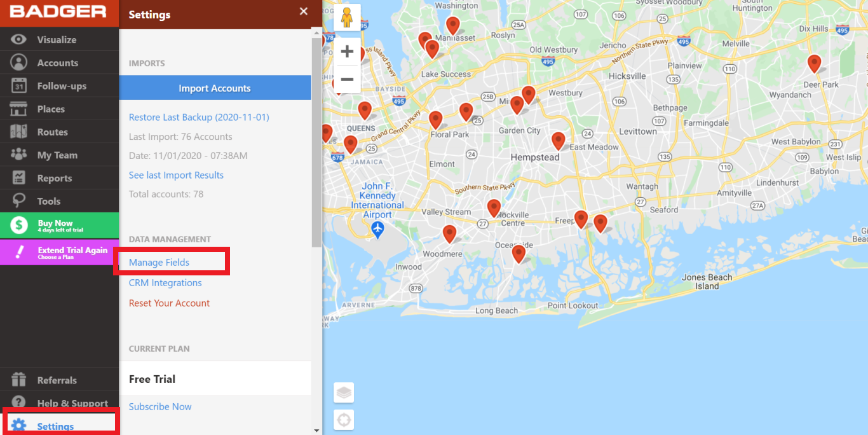Select the map pin near Deer Park
The image size is (868, 435).
click(814, 64)
